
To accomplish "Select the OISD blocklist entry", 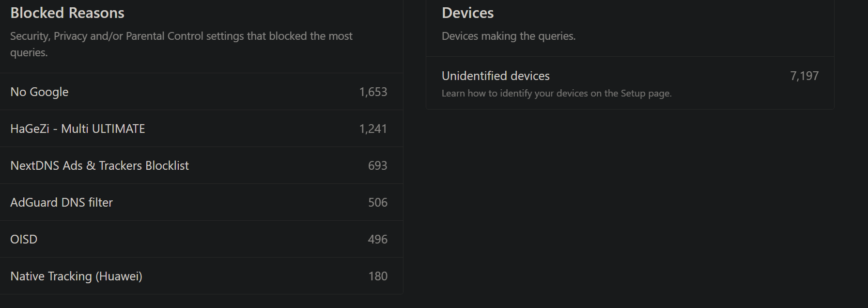I will [x=24, y=240].
